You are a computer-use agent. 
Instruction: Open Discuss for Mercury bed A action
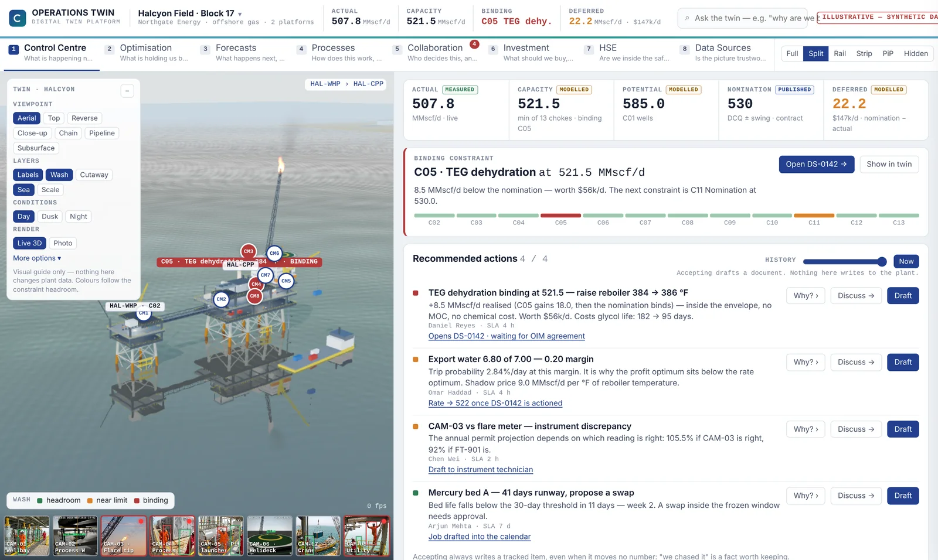pos(856,496)
